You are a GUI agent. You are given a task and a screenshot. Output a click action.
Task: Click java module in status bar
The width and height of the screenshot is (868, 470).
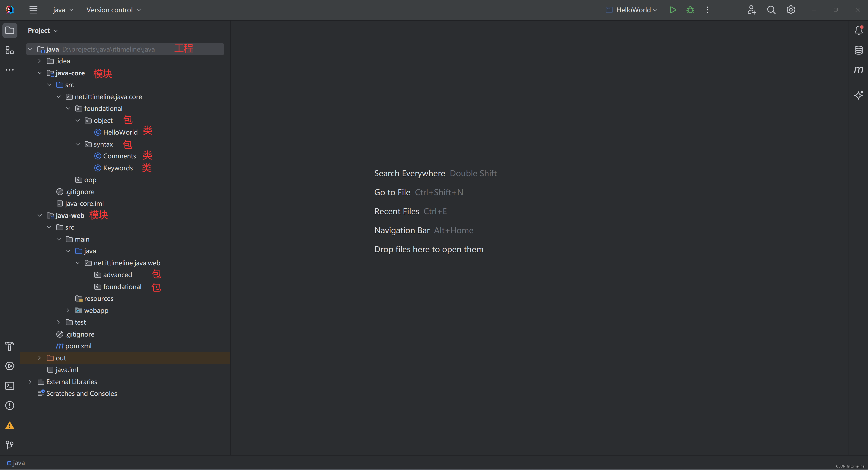16,463
